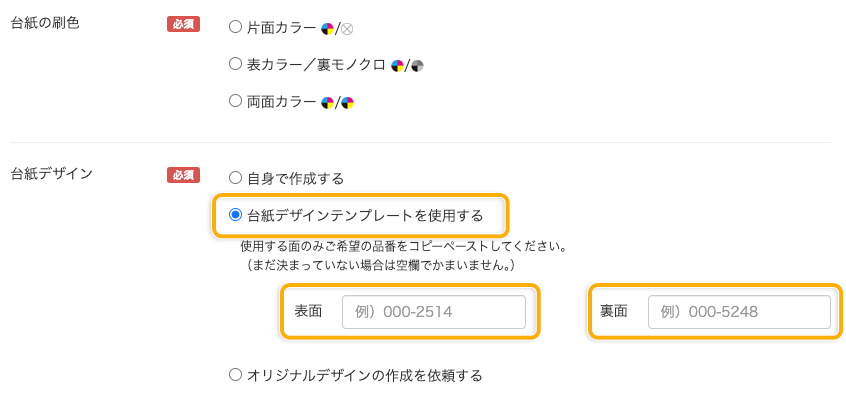
Task: Pick the オリジナルデザインの作成を依頼する radio option
Action: coord(235,376)
